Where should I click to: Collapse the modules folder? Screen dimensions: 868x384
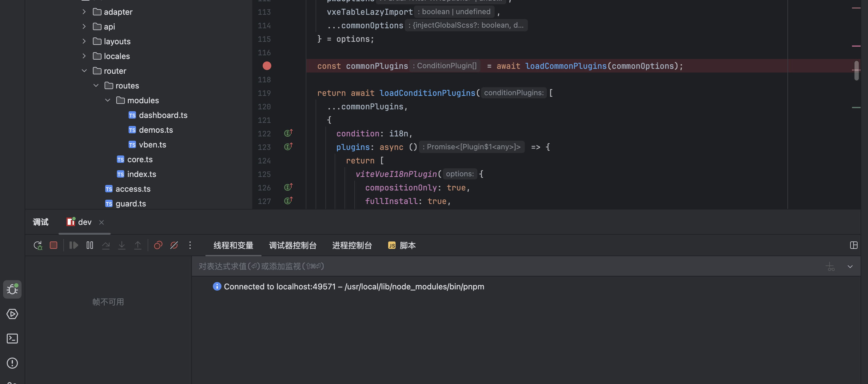[108, 100]
